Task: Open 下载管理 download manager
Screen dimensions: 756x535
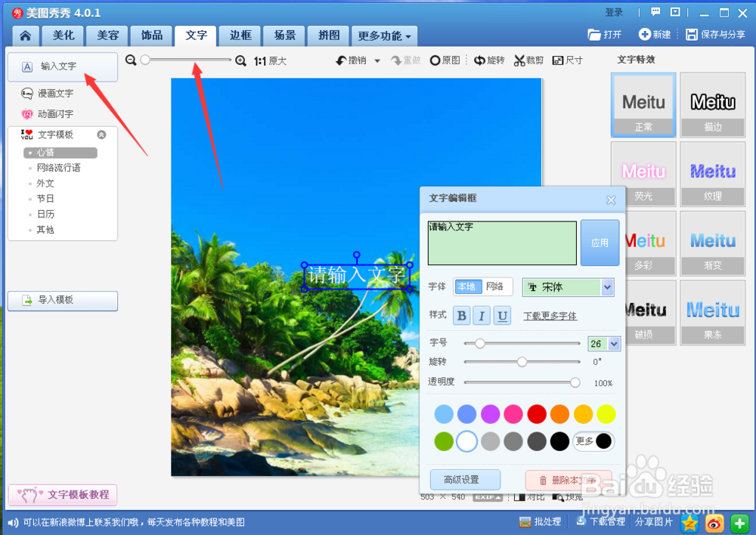Action: click(x=600, y=521)
